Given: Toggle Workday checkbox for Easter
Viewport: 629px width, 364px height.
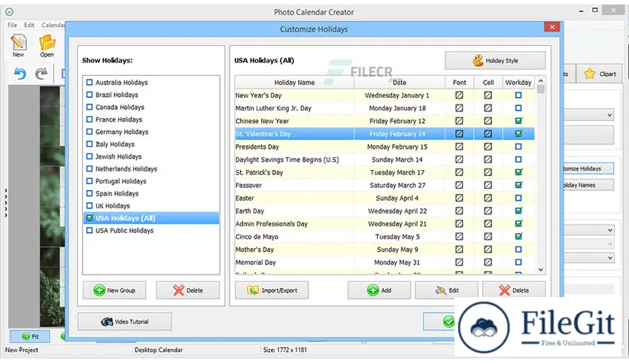Looking at the screenshot, I should point(518,198).
